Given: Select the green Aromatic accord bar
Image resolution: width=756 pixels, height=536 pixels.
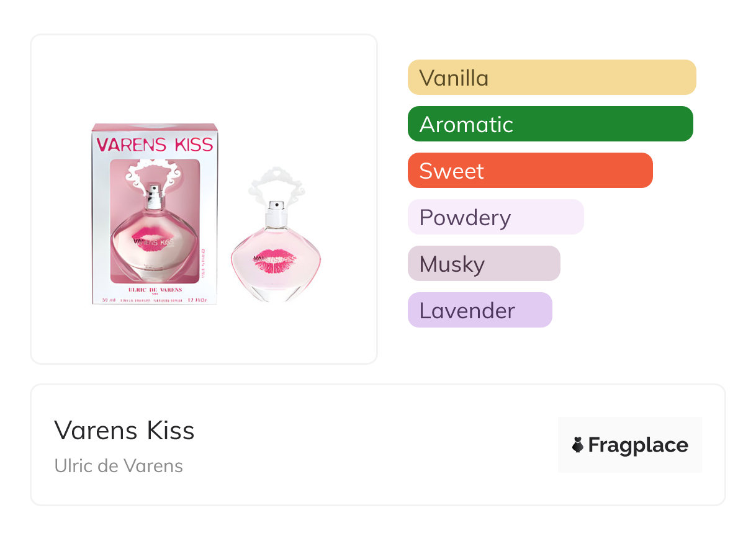Looking at the screenshot, I should (550, 124).
